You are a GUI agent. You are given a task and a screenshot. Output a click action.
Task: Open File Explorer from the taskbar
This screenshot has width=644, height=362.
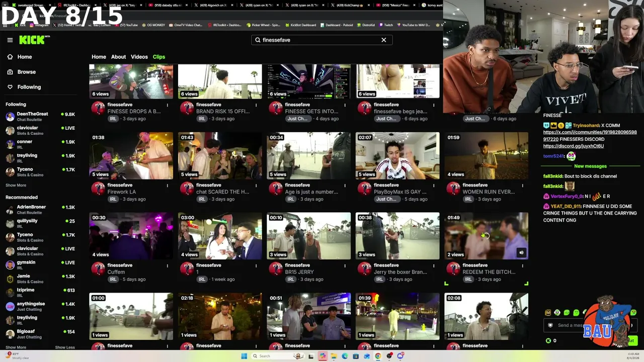[x=334, y=356]
